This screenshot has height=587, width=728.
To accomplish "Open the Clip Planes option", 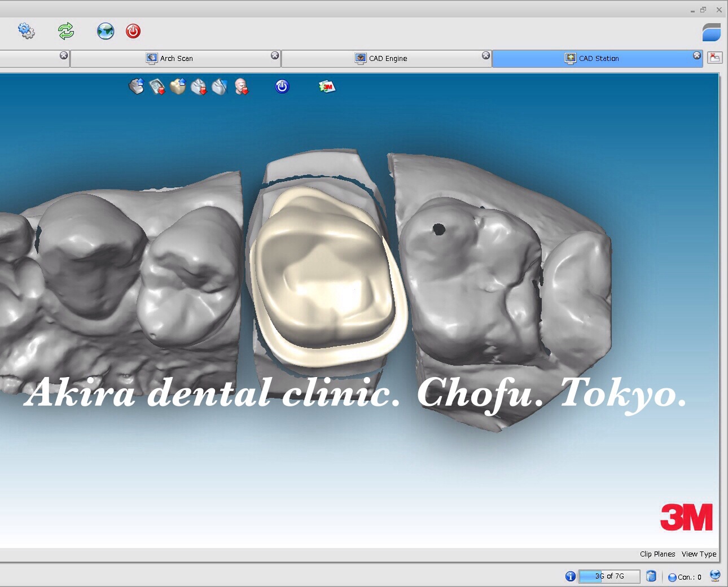I will [657, 554].
